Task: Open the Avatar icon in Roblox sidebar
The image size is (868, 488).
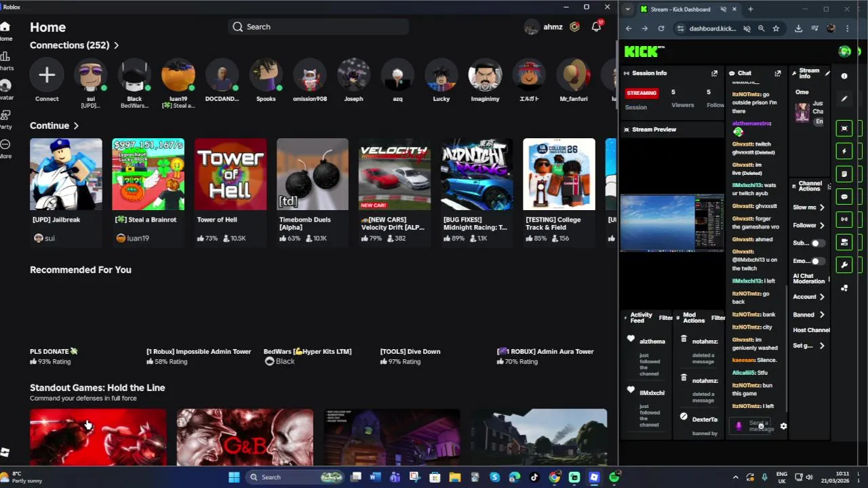Action: [x=5, y=85]
